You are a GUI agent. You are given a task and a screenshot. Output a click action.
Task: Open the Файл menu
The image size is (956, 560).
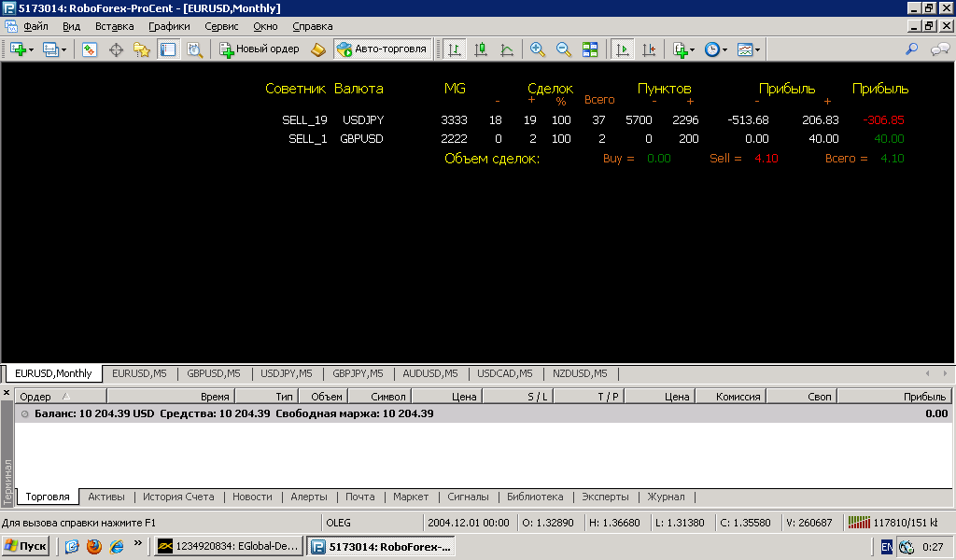coord(36,26)
